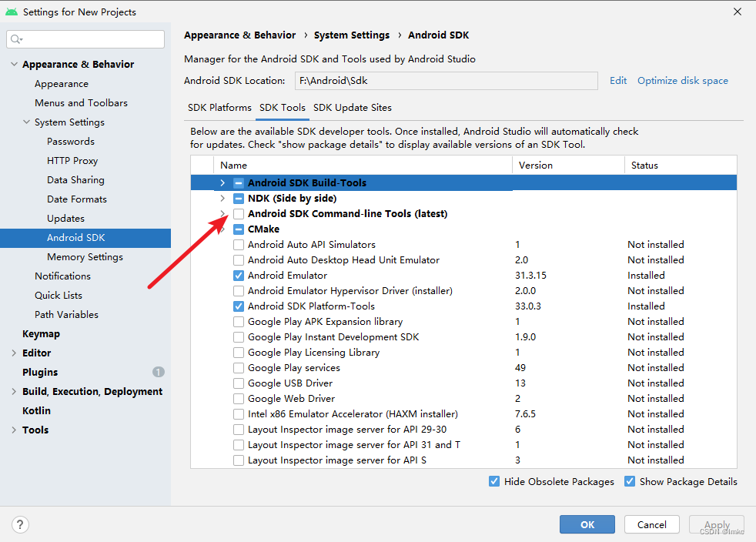This screenshot has height=542, width=756.
Task: Select the SDK Tools tab
Action: pos(283,108)
